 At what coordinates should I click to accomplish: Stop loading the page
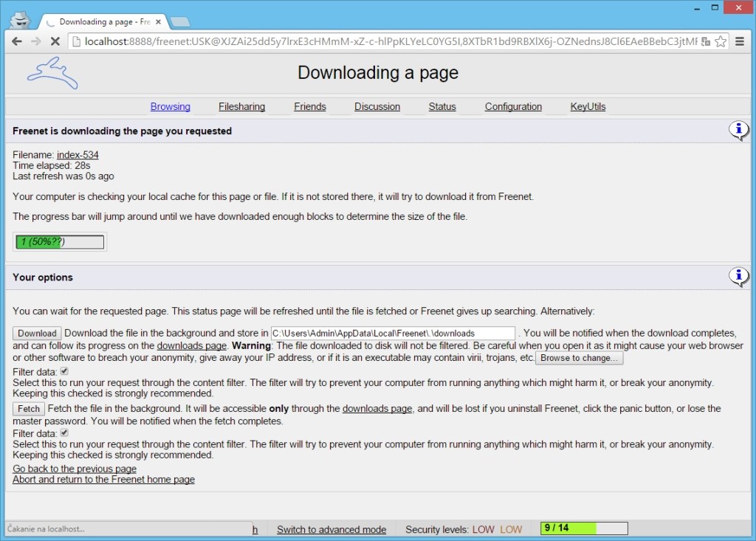[x=55, y=41]
